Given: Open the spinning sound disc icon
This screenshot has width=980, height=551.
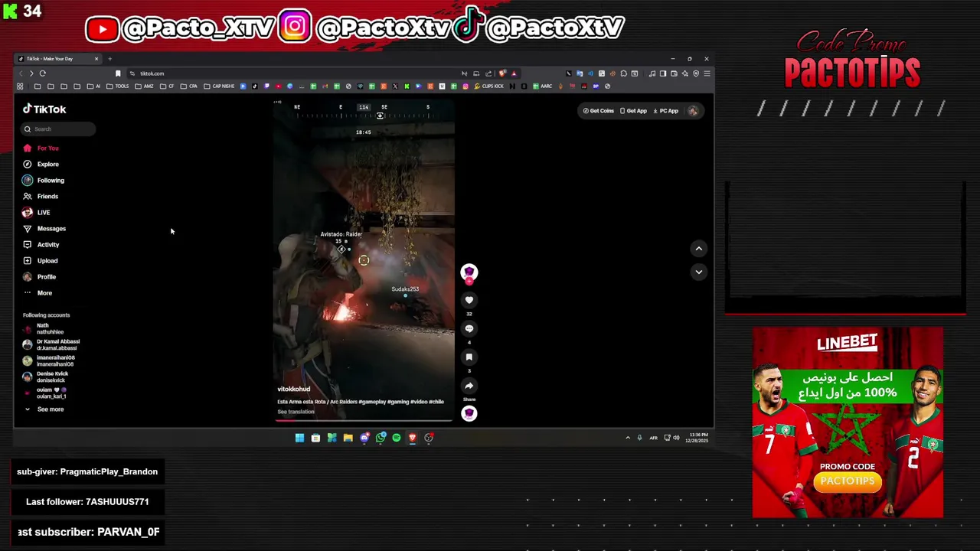Looking at the screenshot, I should click(469, 413).
